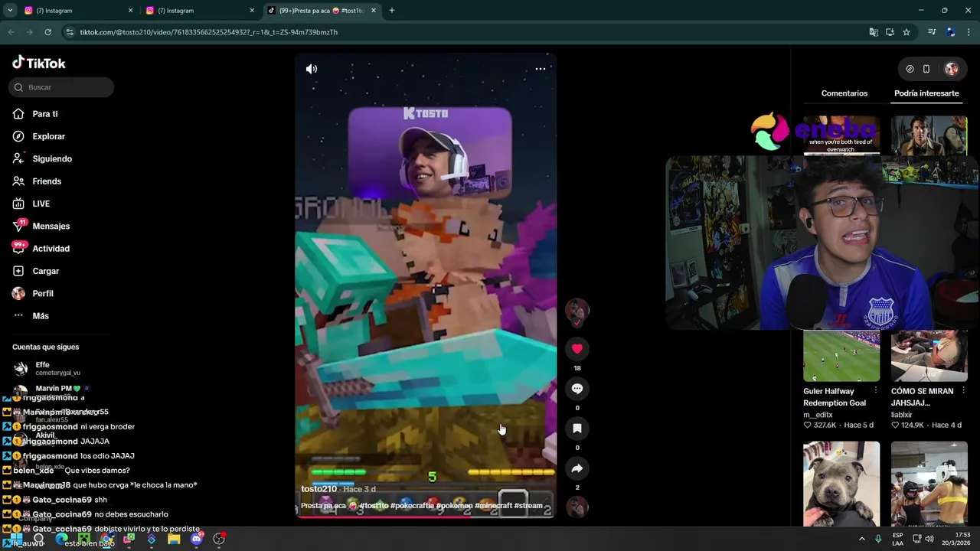Viewport: 980px width, 551px height.
Task: Open the gray dog video thumbnail
Action: [841, 484]
